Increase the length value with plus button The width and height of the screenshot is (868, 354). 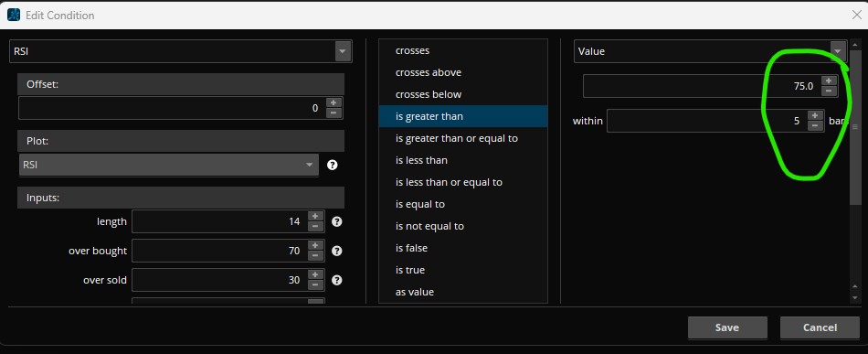tap(315, 217)
